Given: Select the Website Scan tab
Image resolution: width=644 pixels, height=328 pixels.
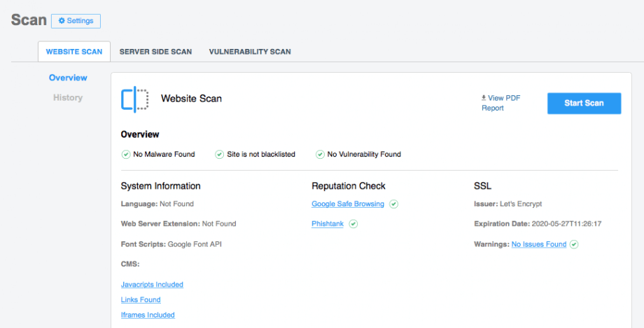Looking at the screenshot, I should (74, 52).
